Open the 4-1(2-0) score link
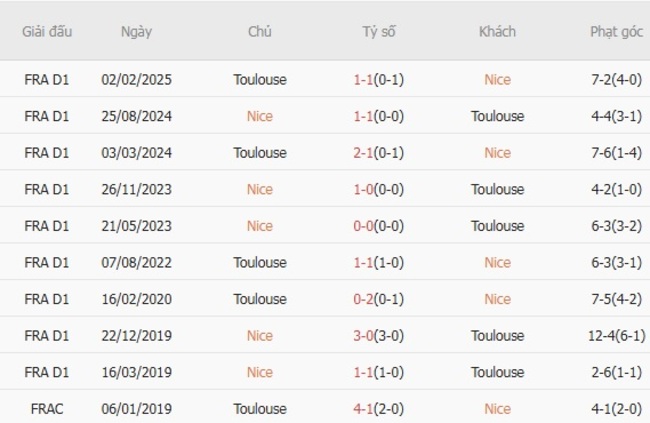This screenshot has height=423, width=650. click(379, 409)
